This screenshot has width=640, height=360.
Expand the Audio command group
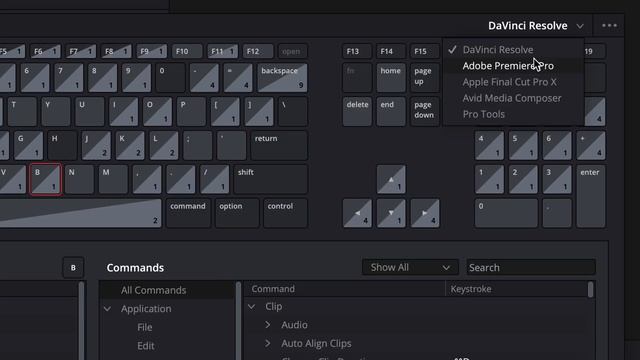(x=268, y=325)
